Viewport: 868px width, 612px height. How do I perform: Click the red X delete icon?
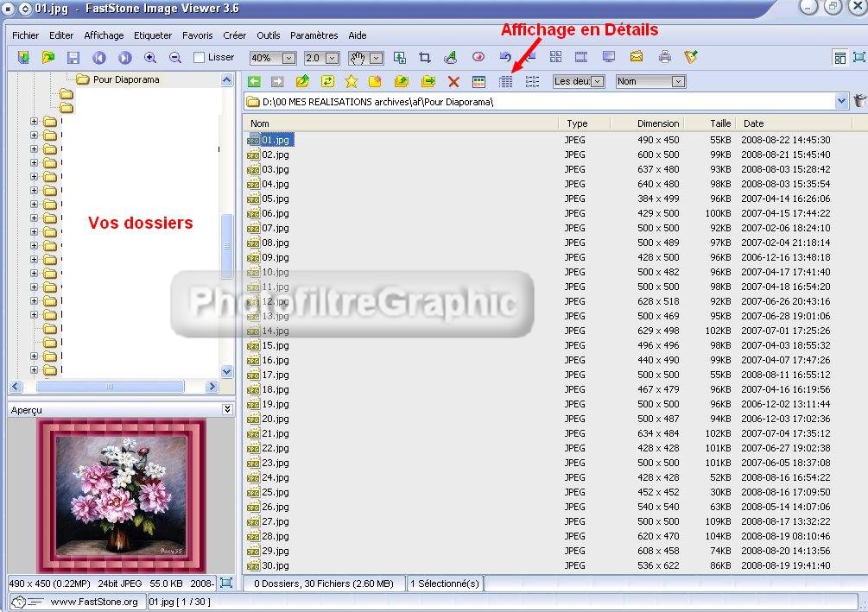pyautogui.click(x=453, y=81)
